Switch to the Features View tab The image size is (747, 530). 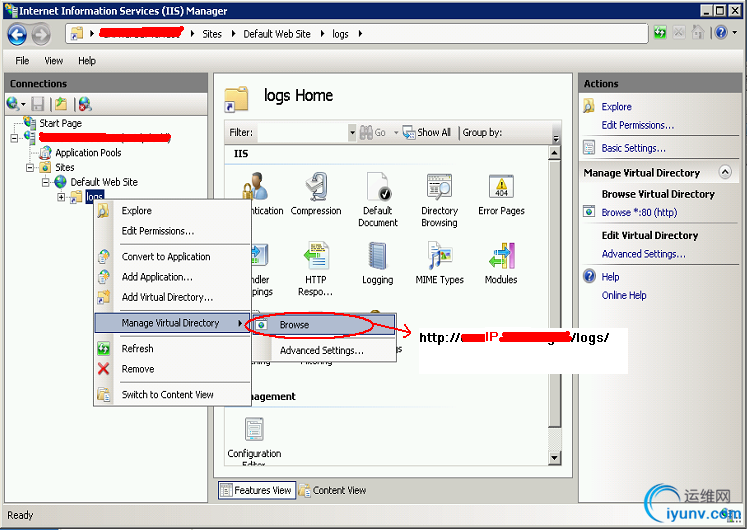(x=257, y=490)
